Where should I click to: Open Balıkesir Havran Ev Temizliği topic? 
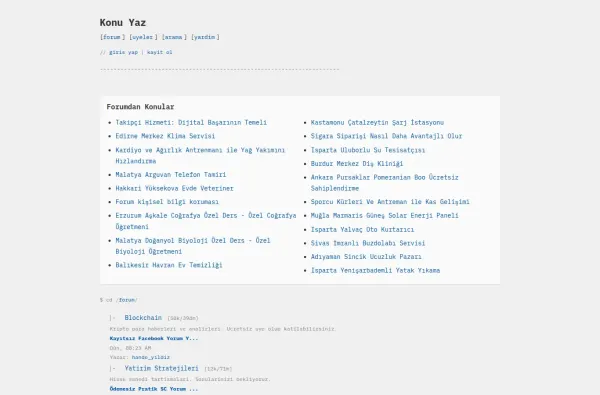(169, 265)
